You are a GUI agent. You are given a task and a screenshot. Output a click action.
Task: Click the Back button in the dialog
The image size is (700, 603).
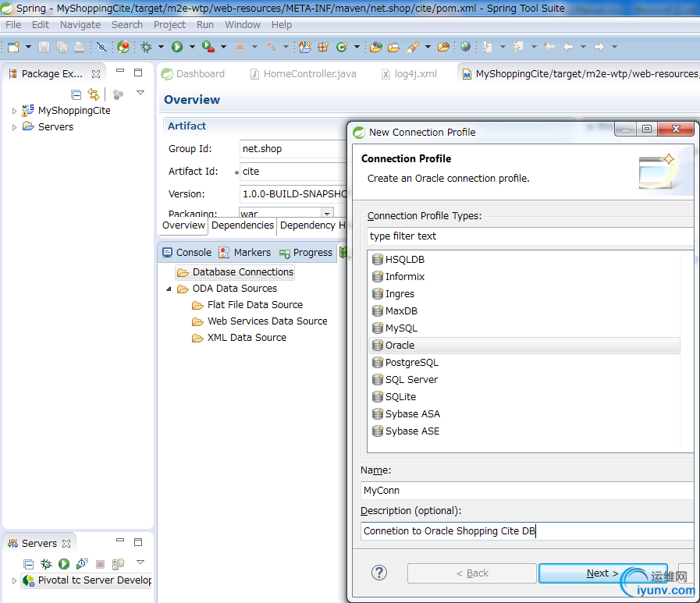coord(472,573)
